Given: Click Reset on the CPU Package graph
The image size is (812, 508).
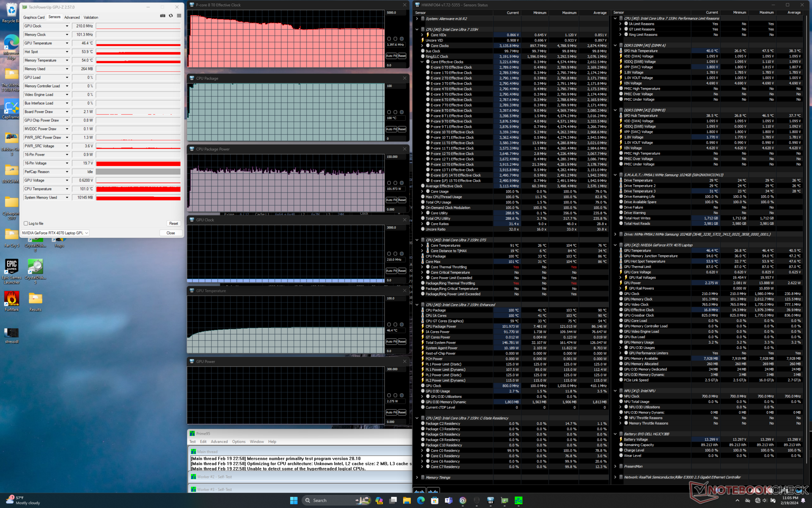Looking at the screenshot, I should point(402,129).
